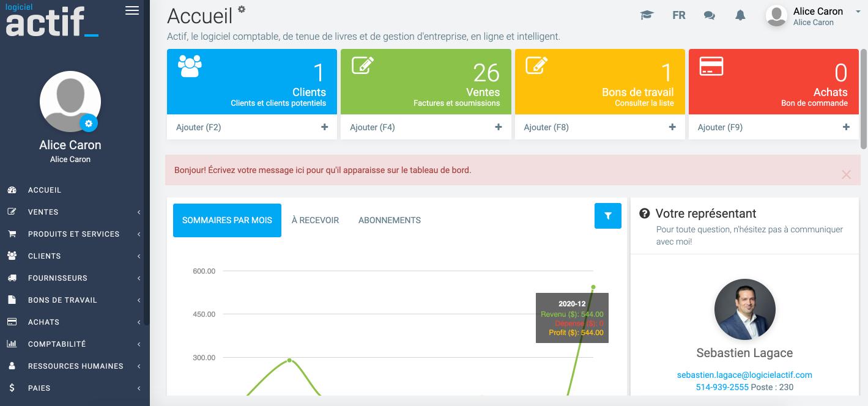
Task: Click the plus icon on Clients card
Action: (324, 127)
